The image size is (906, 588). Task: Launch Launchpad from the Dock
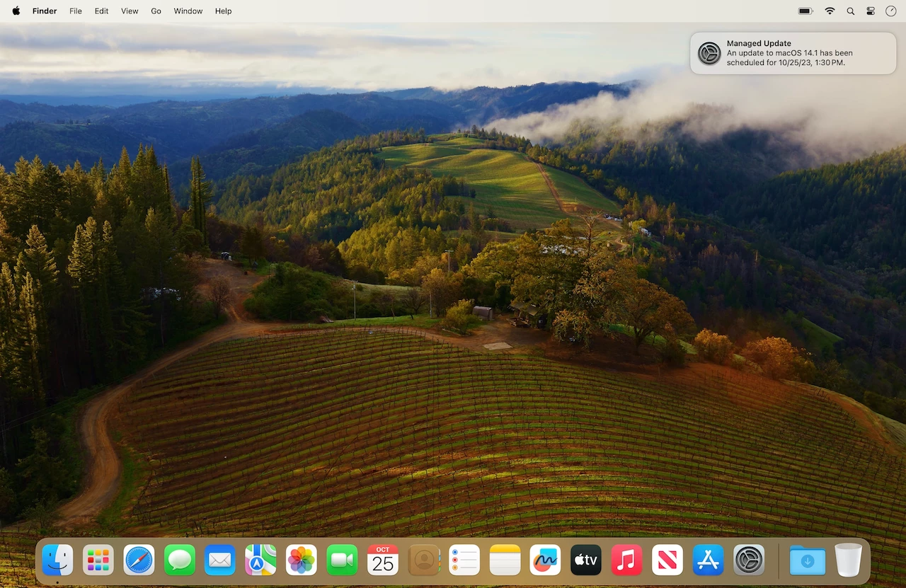(98, 560)
